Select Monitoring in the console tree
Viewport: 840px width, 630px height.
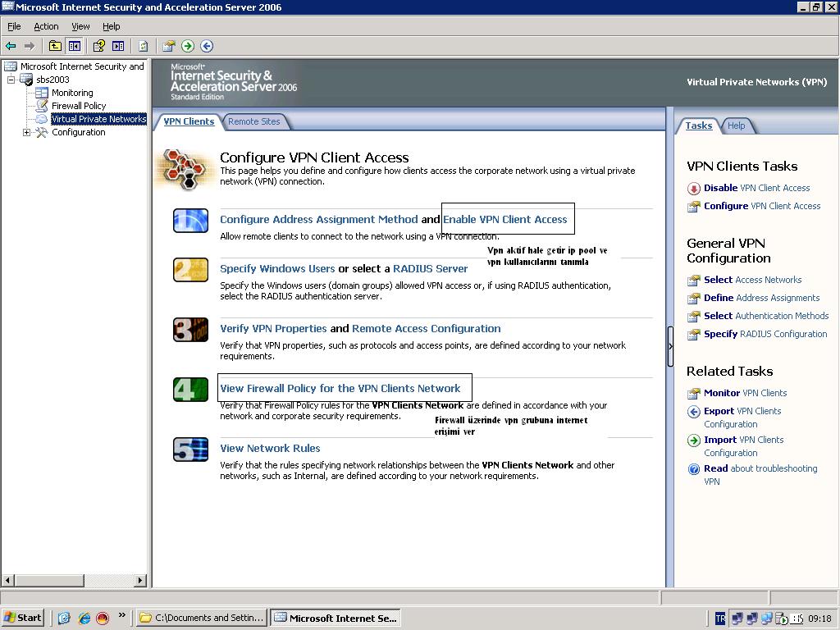(x=72, y=93)
